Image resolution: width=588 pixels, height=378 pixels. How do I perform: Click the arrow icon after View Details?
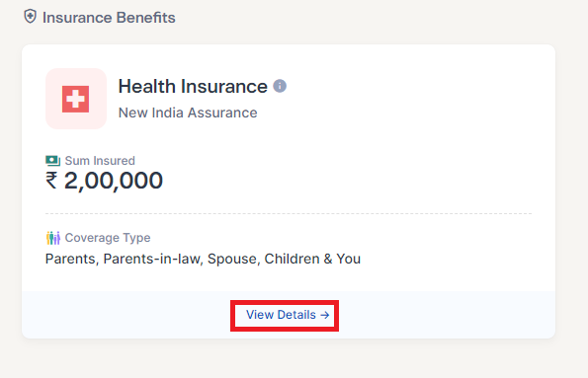click(x=325, y=315)
